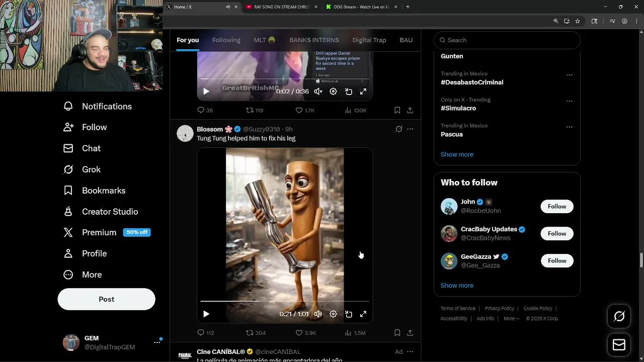
Task: Open settings gear on the Tung Tung video
Action: coord(333,314)
